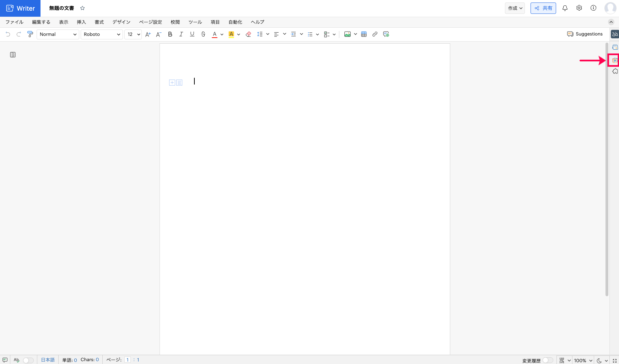Apply strikethrough formatting
Image resolution: width=619 pixels, height=364 pixels.
click(203, 34)
